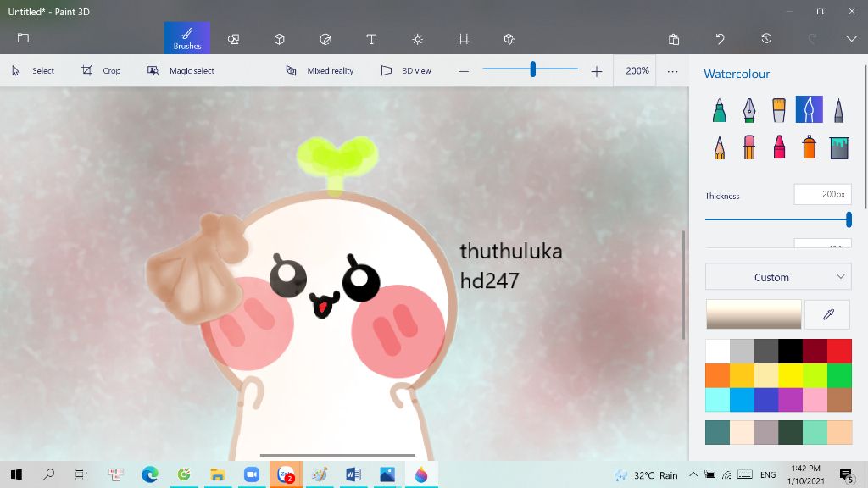Open the Custom material dropdown

[x=778, y=277]
